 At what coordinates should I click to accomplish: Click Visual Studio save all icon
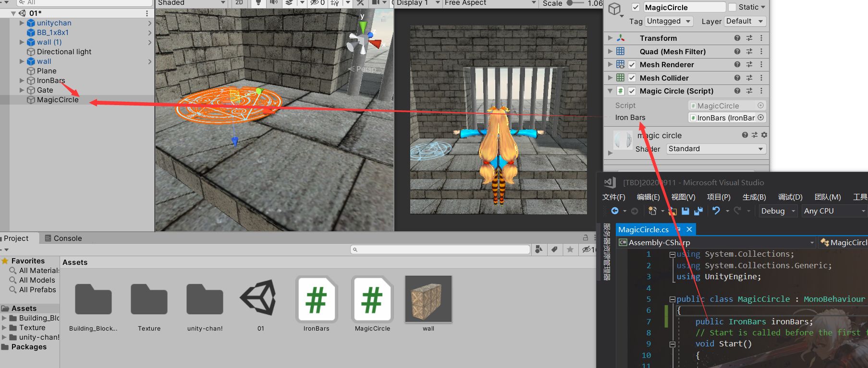698,211
